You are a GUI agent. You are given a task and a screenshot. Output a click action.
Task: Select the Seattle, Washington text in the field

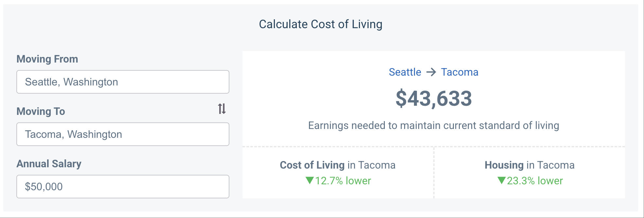(x=71, y=82)
